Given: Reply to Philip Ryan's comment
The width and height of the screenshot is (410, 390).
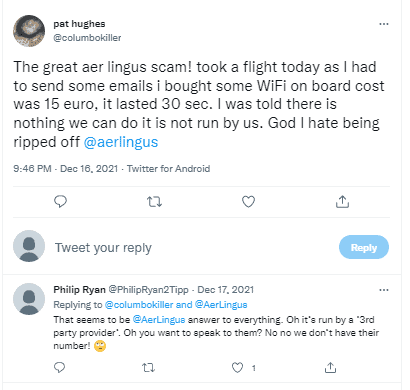Looking at the screenshot, I should [x=59, y=367].
